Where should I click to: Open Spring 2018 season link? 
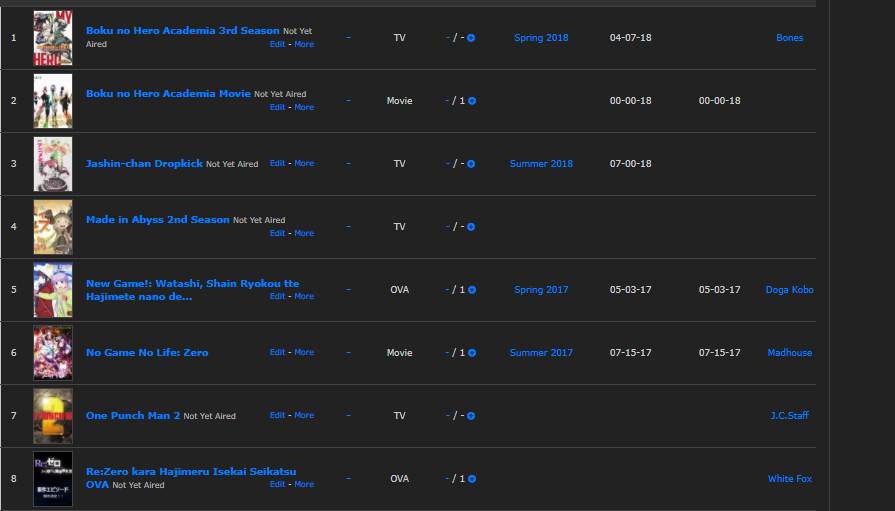[541, 38]
